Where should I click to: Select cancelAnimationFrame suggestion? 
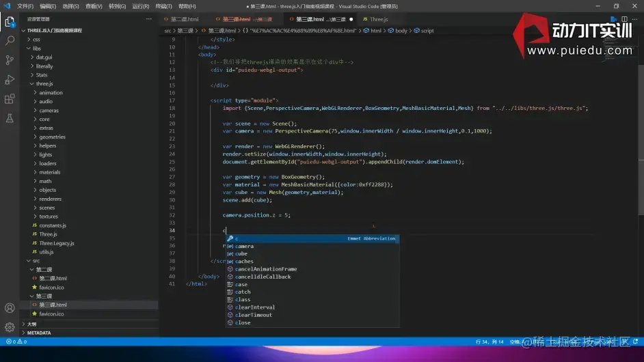point(312,269)
